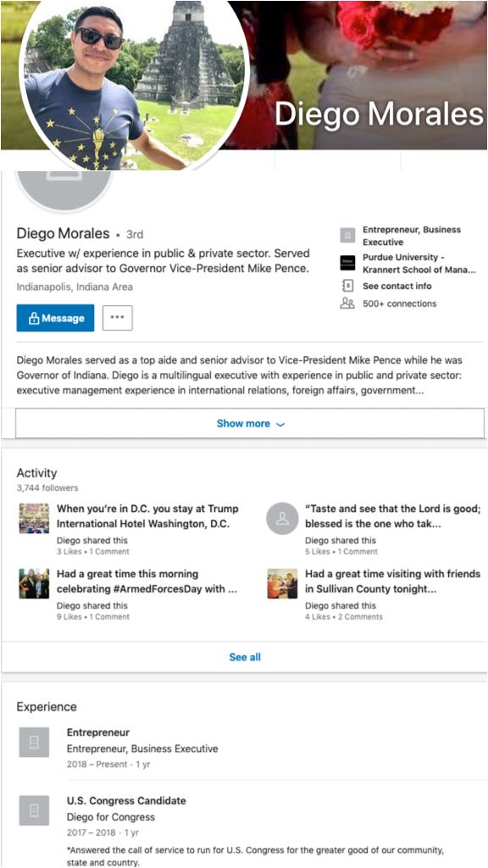This screenshot has width=488, height=868.
Task: Click the Purdue University logo icon
Action: [x=347, y=263]
